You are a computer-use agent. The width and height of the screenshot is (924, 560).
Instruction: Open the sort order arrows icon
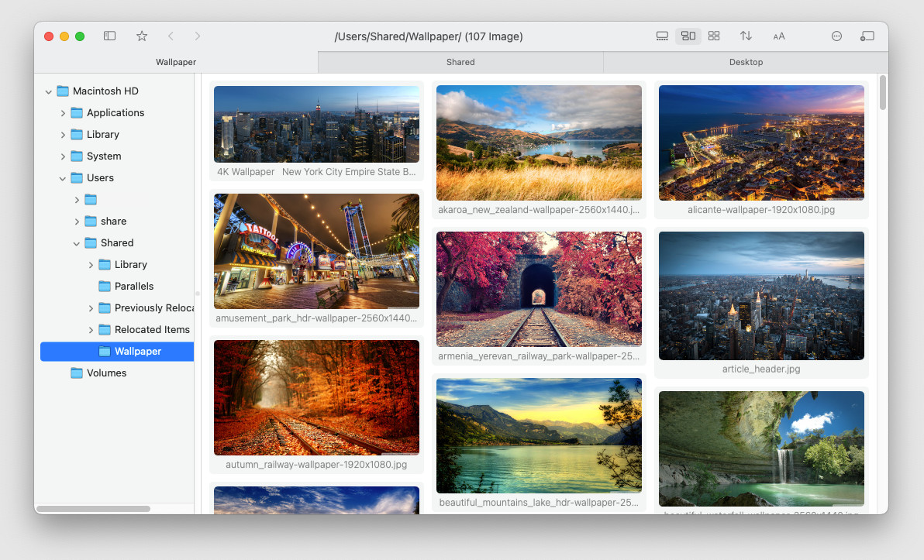[x=746, y=36]
